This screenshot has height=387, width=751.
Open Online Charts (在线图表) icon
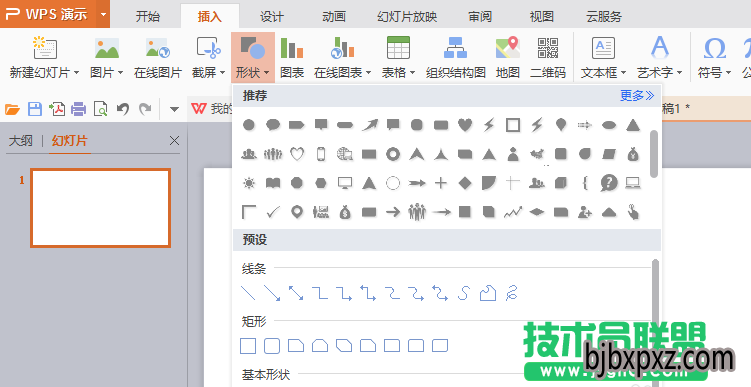(x=342, y=48)
